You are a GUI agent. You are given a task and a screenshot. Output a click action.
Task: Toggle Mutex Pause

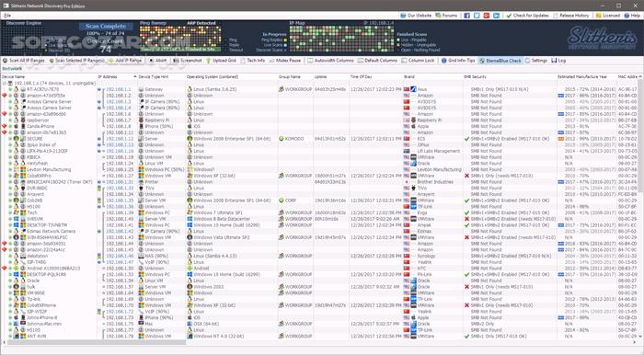point(285,61)
